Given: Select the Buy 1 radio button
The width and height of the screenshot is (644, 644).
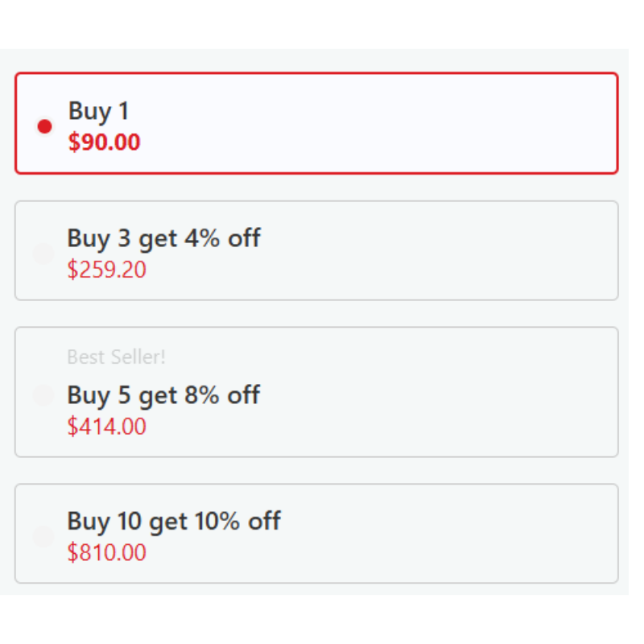Looking at the screenshot, I should [x=45, y=126].
